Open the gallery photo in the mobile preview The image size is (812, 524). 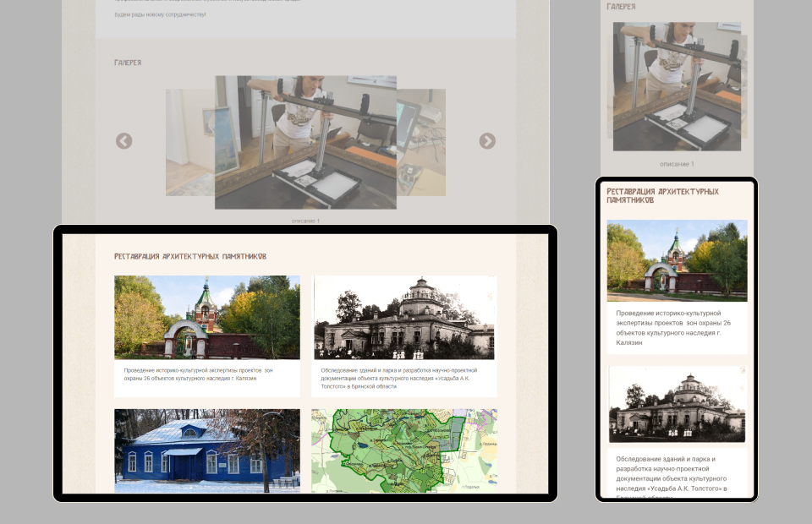tap(677, 85)
